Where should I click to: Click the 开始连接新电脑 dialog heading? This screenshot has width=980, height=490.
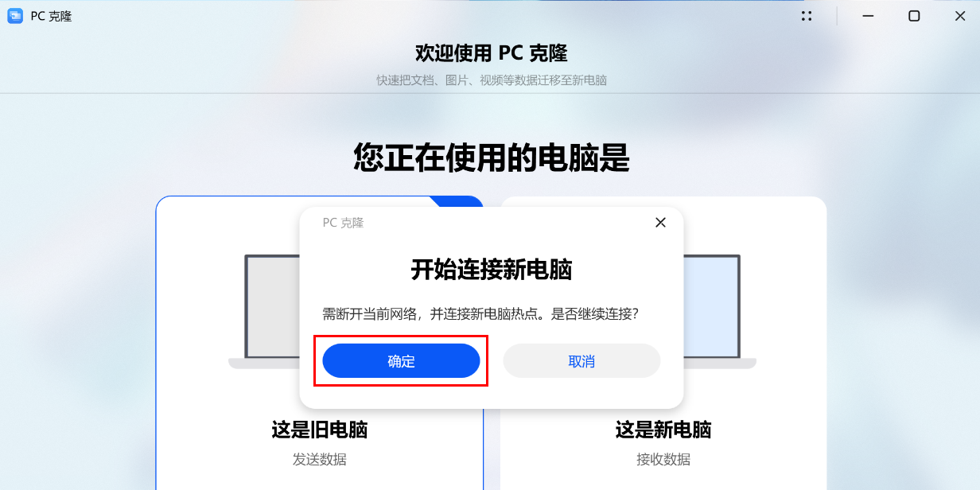[491, 270]
